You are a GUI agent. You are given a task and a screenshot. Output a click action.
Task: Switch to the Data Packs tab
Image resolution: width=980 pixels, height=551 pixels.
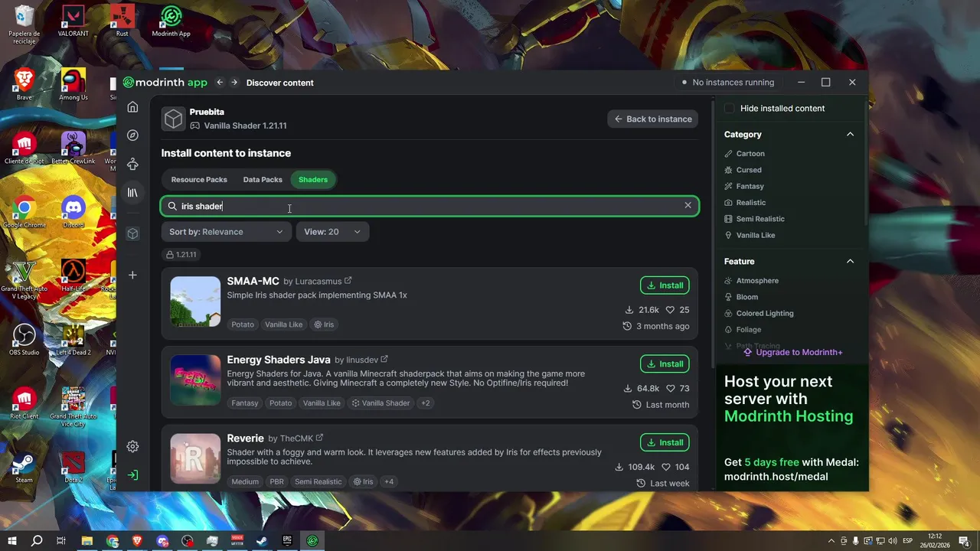(263, 179)
